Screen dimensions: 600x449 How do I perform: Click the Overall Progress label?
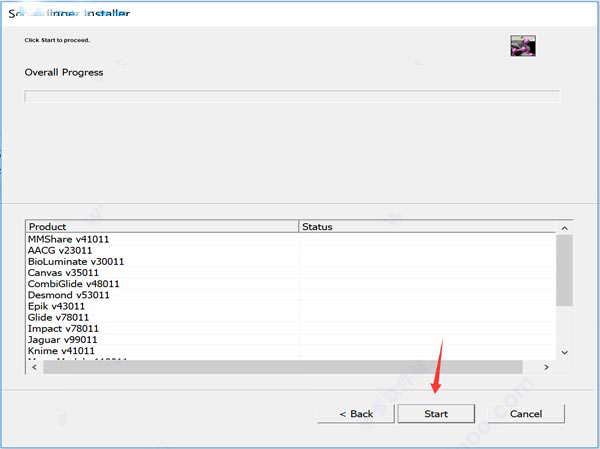tap(64, 72)
